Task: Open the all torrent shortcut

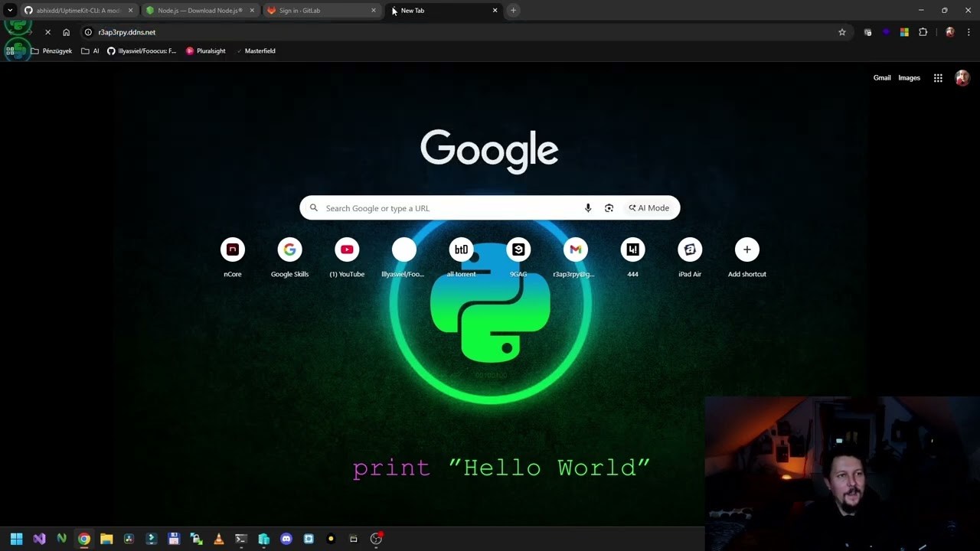Action: click(x=461, y=258)
